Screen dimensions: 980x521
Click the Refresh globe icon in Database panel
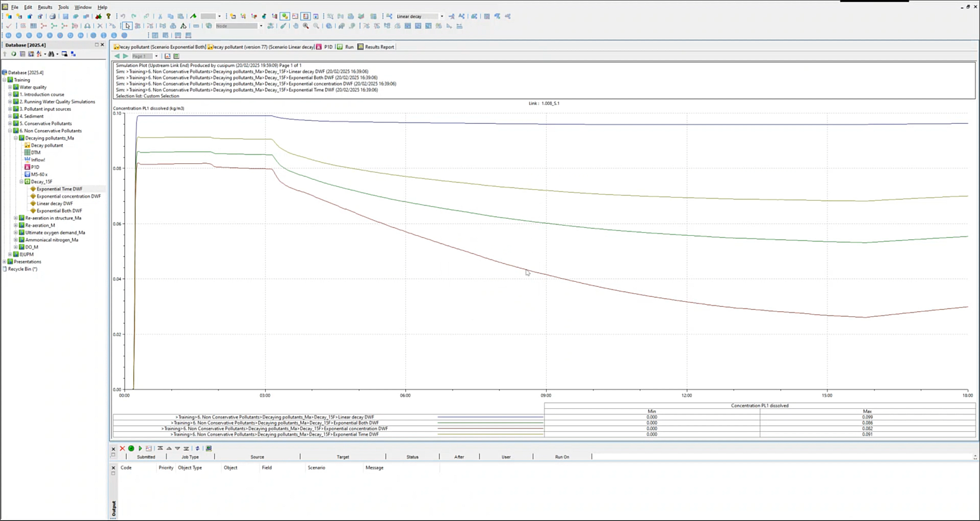[14, 54]
